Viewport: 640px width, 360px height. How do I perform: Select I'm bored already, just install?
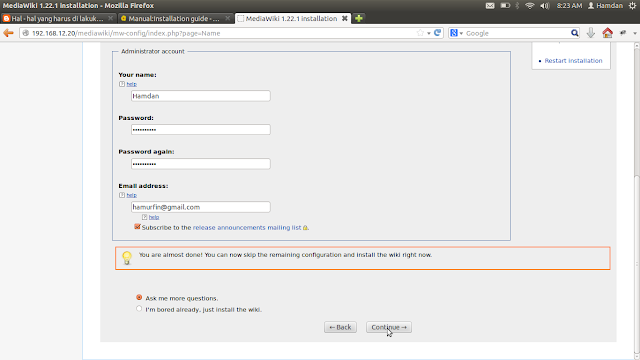[139, 309]
